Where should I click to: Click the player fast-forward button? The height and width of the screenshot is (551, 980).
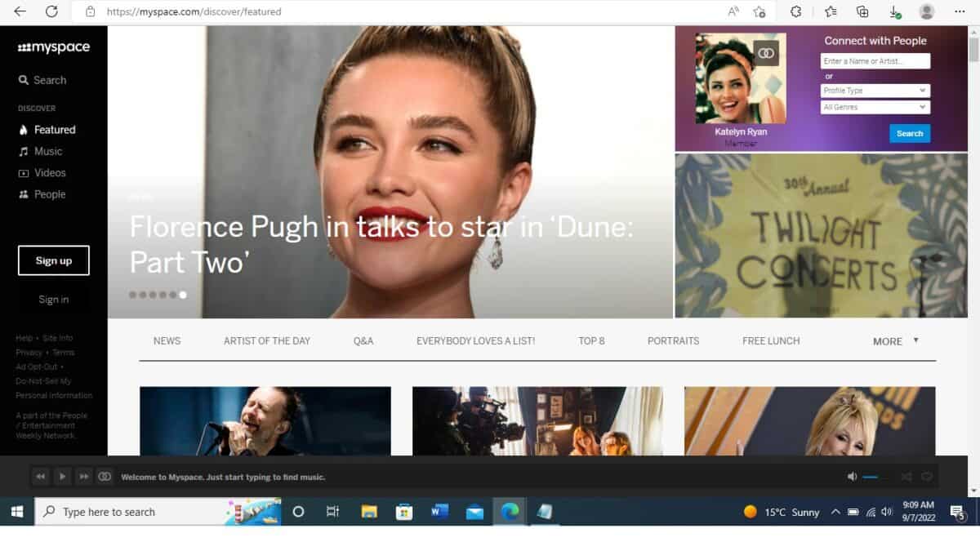tap(83, 477)
